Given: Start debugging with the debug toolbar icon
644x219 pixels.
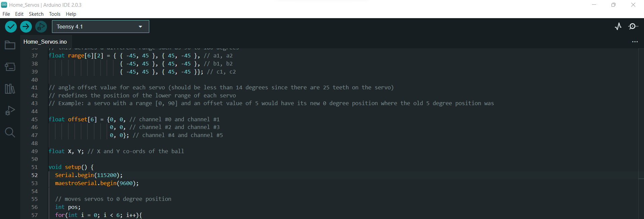Looking at the screenshot, I should (x=41, y=27).
